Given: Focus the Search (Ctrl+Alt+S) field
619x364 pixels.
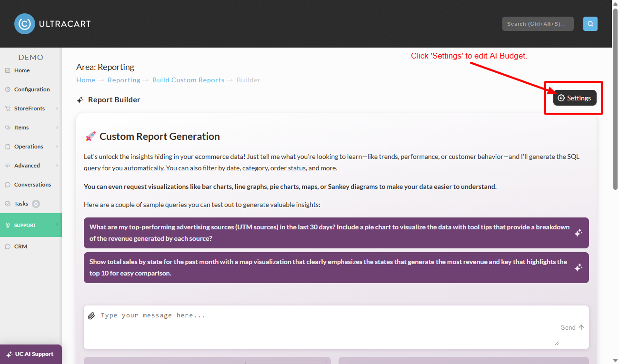Looking at the screenshot, I should tap(538, 24).
